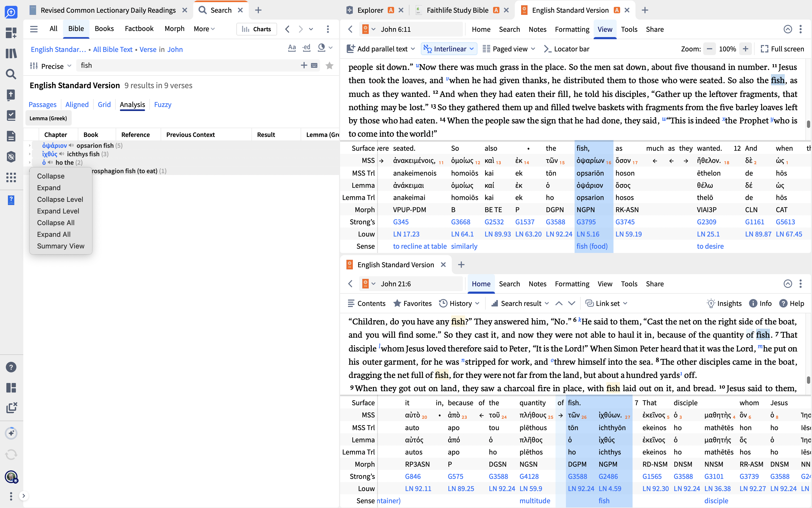This screenshot has height=508, width=812.
Task: Open the Layouts icon in left sidebar
Action: (x=11, y=388)
